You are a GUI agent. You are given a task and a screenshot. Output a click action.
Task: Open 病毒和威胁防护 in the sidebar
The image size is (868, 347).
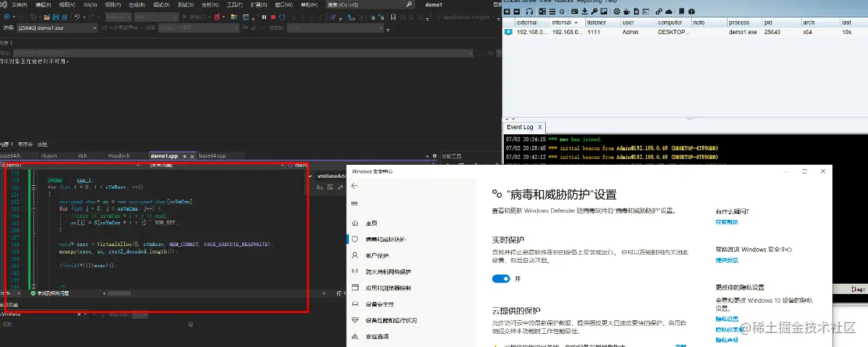385,240
